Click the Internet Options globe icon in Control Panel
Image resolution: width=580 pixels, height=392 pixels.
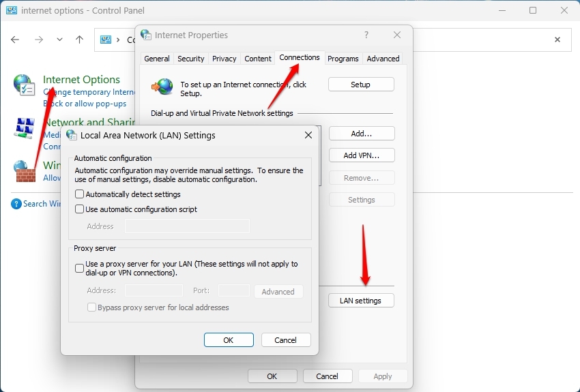(24, 85)
